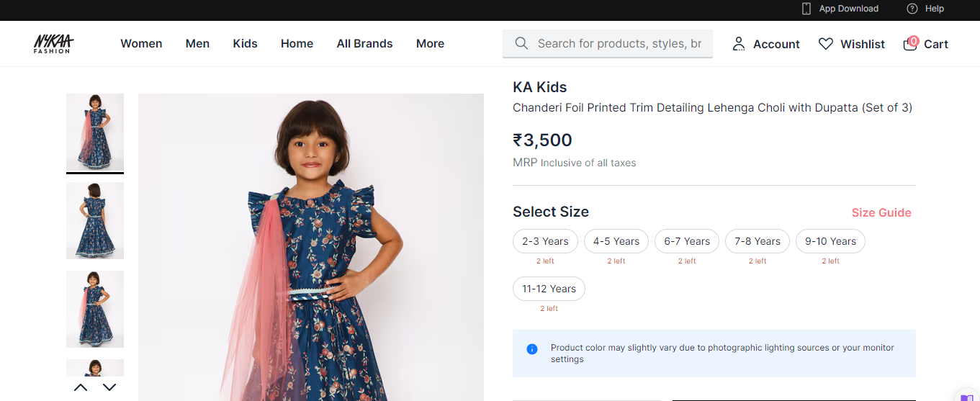980x401 pixels.
Task: Open the Size Guide link
Action: pyautogui.click(x=881, y=212)
